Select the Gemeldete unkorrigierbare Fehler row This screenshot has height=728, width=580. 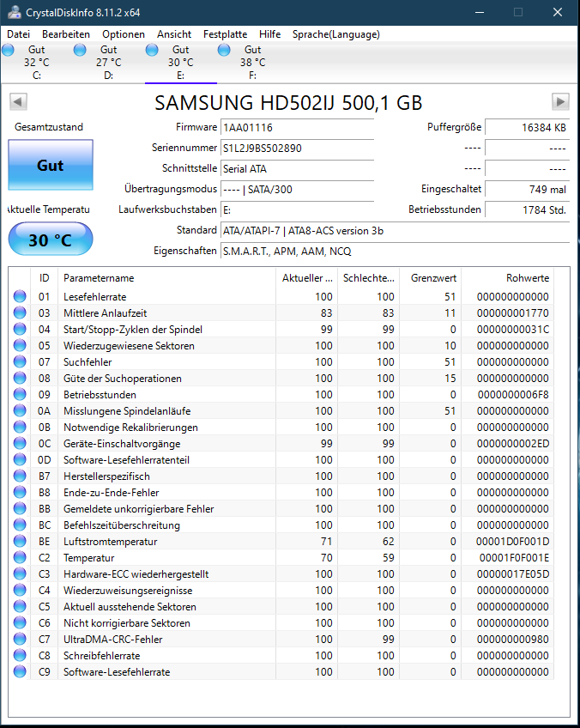tap(281, 508)
